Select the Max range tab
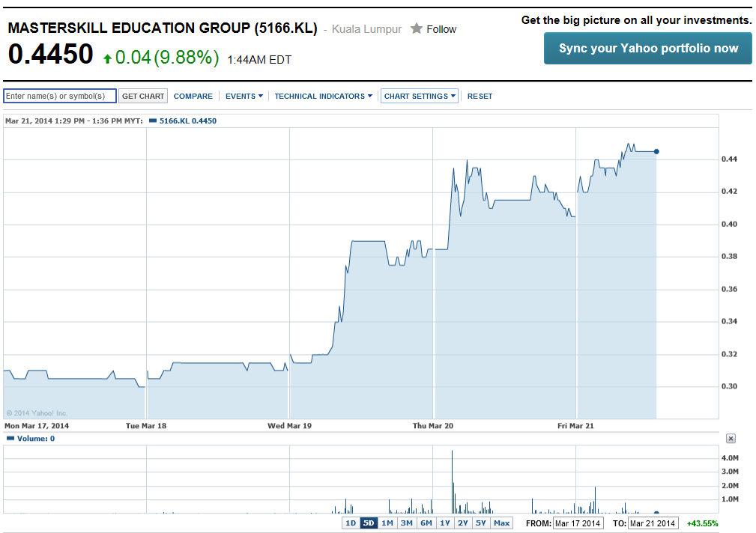 [501, 523]
